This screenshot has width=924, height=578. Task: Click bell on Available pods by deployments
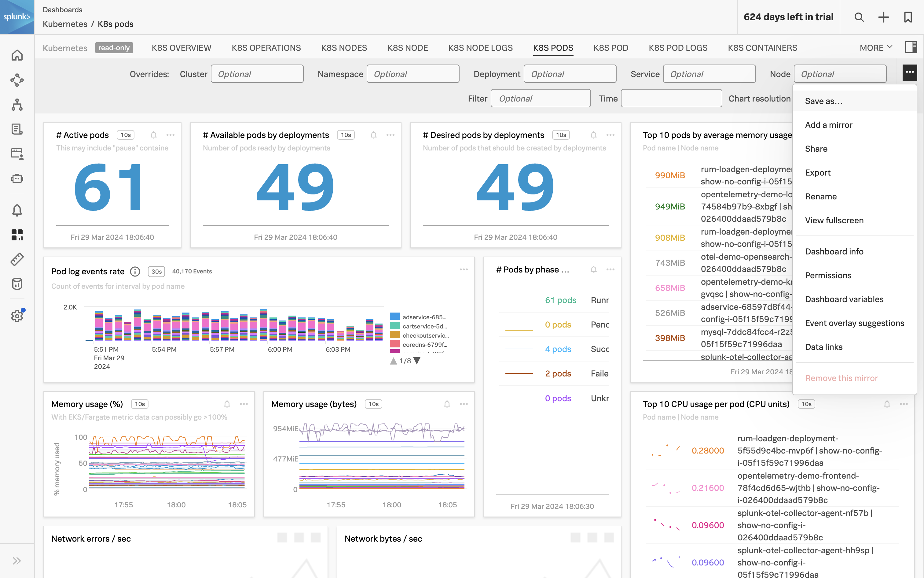pyautogui.click(x=373, y=135)
